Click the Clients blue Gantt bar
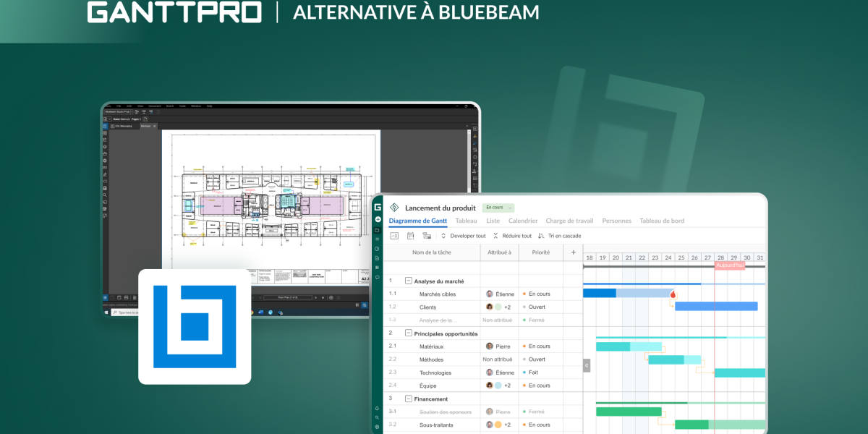This screenshot has width=868, height=434. click(x=716, y=306)
